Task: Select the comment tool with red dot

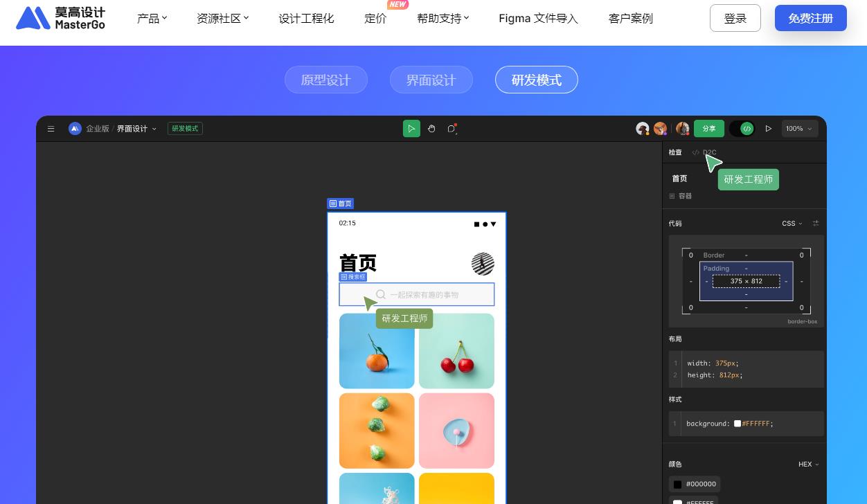Action: 452,129
